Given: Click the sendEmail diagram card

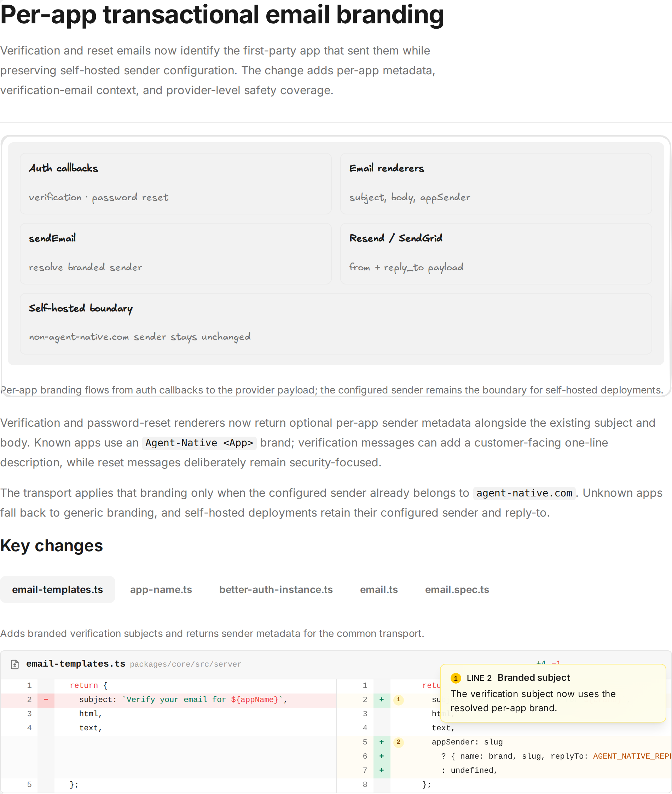Looking at the screenshot, I should coord(176,253).
